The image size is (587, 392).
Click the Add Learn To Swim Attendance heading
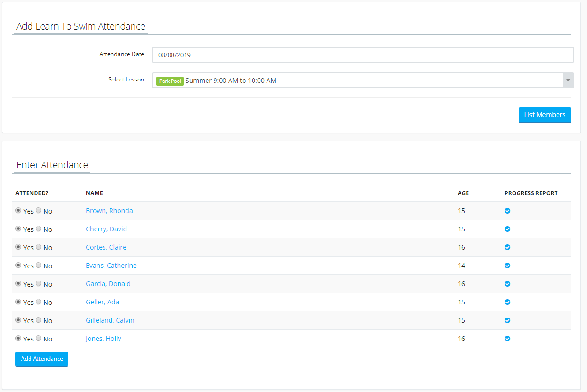[x=81, y=26]
